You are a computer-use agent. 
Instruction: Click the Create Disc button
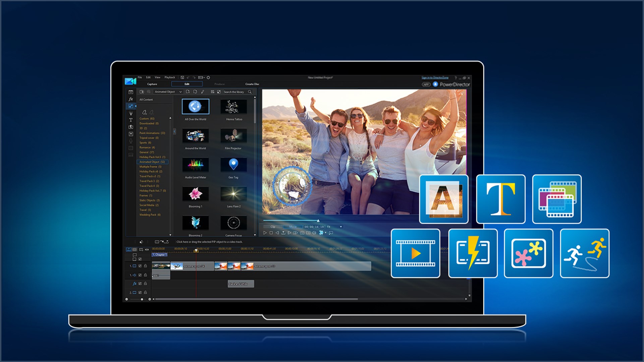(252, 84)
